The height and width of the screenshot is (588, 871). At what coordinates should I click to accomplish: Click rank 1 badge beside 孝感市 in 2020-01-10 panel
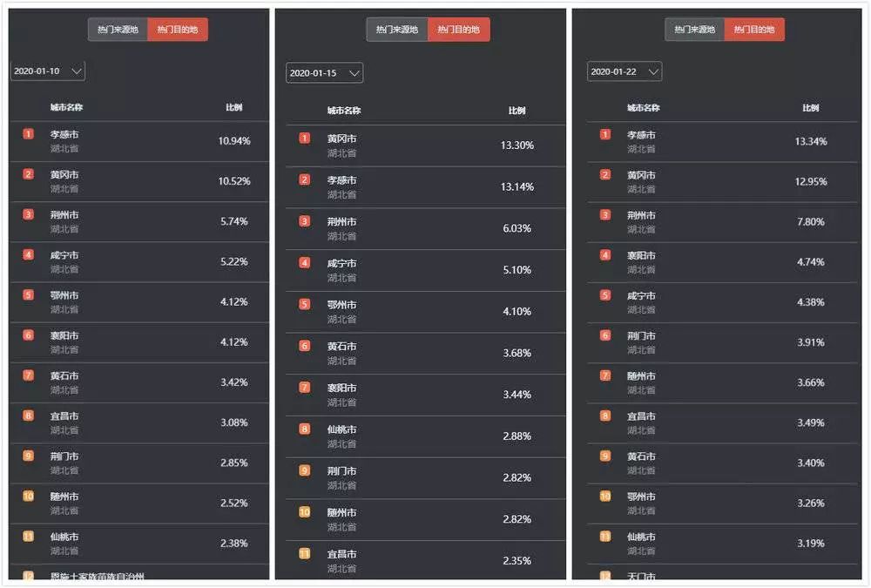(x=29, y=134)
